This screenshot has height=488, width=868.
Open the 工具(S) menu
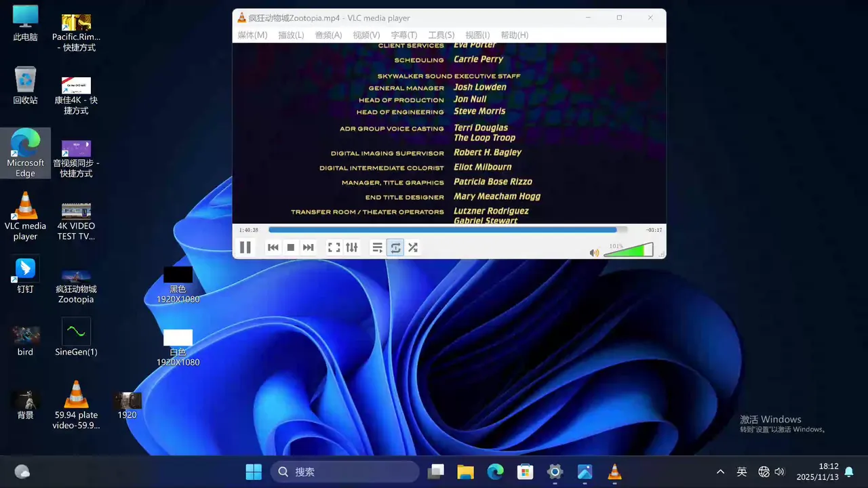pyautogui.click(x=441, y=35)
